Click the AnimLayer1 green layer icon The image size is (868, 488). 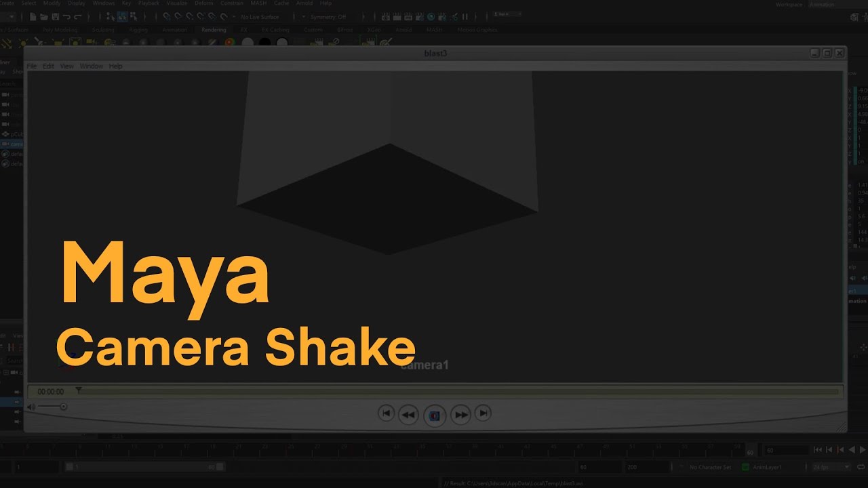click(x=746, y=467)
